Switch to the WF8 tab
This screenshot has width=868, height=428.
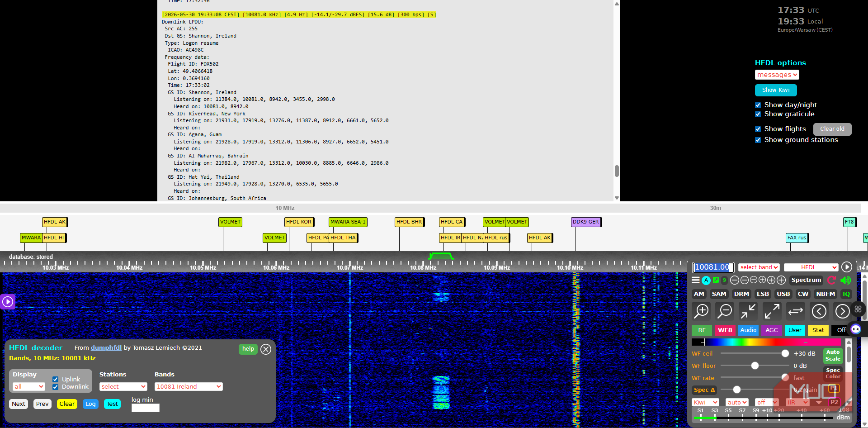pyautogui.click(x=725, y=330)
